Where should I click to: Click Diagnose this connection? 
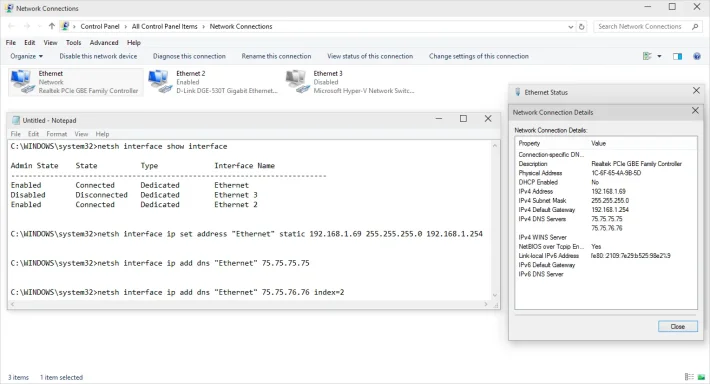(189, 56)
